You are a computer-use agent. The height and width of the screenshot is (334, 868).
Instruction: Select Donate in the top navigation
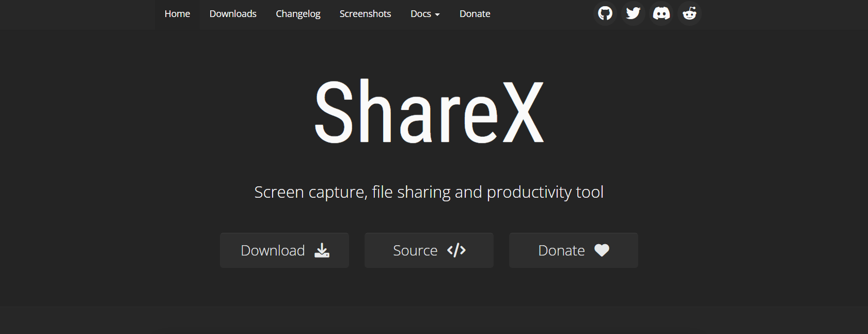pos(475,14)
